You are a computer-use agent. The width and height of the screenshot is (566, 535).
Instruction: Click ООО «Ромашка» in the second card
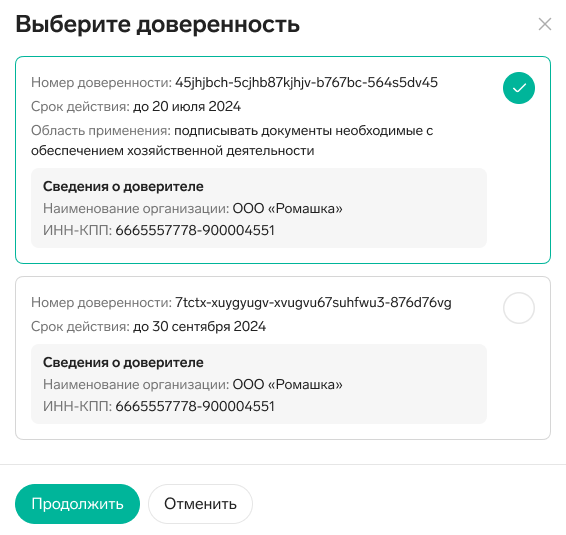pos(287,384)
